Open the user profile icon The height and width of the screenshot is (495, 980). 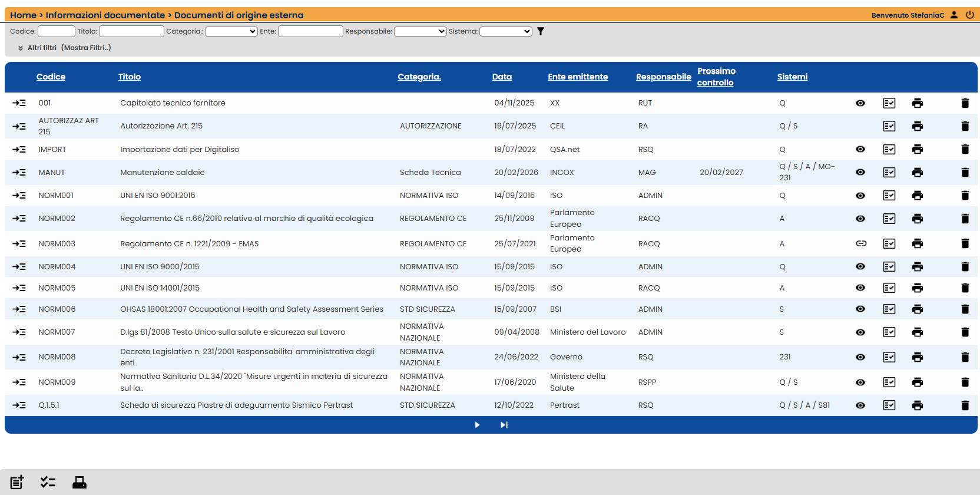pyautogui.click(x=954, y=15)
